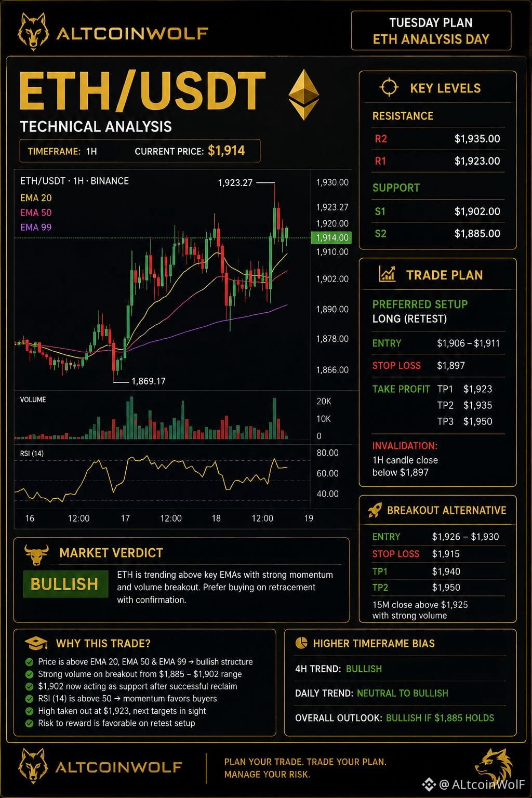532x798 pixels.
Task: Click the VOLUME panel label
Action: point(33,400)
